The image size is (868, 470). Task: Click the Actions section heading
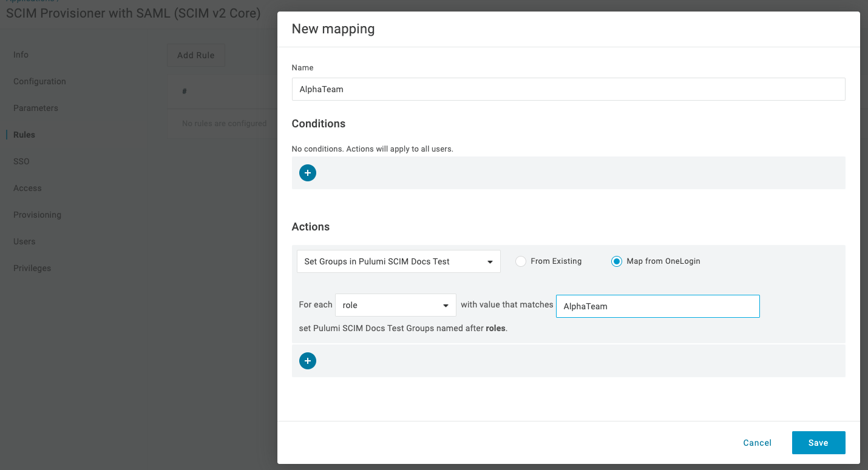pos(311,227)
